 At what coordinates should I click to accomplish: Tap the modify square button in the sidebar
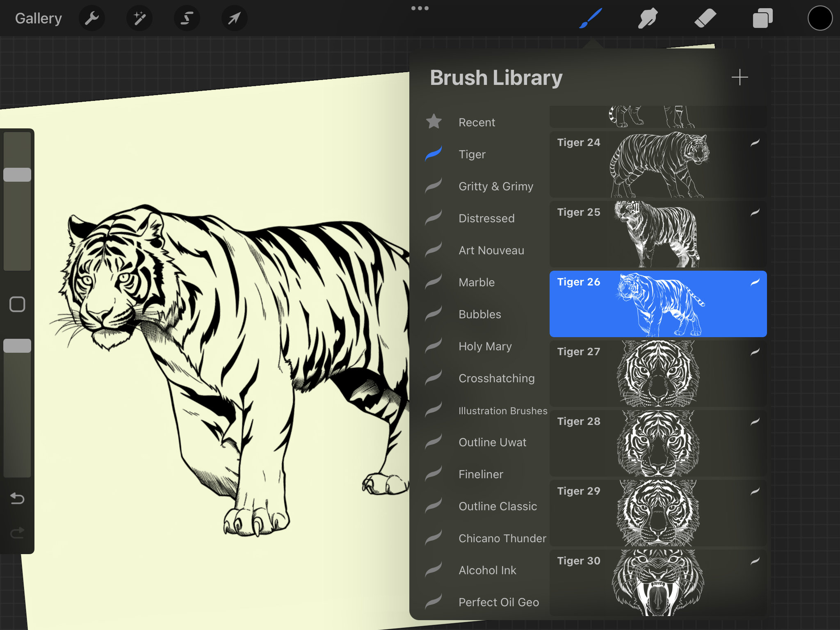tap(16, 304)
